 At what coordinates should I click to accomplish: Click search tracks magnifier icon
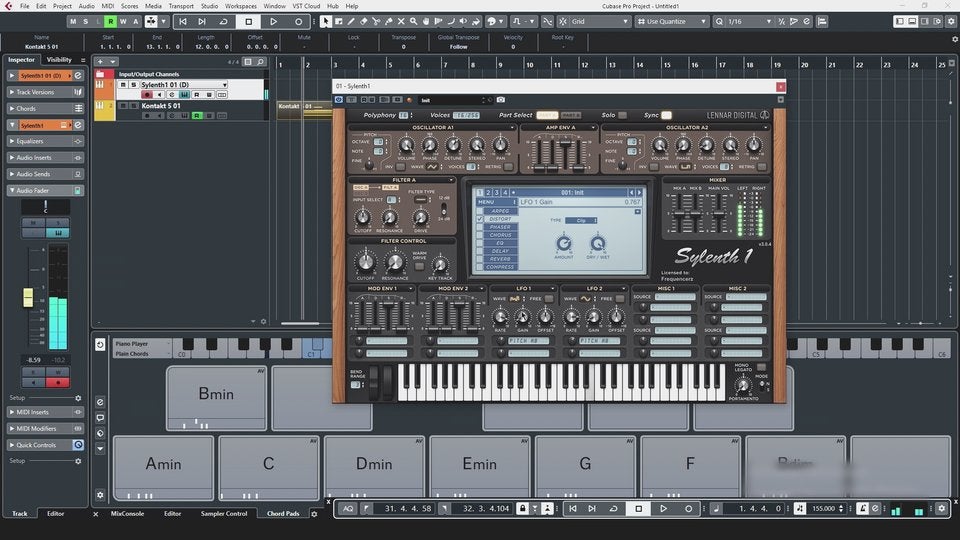point(261,62)
